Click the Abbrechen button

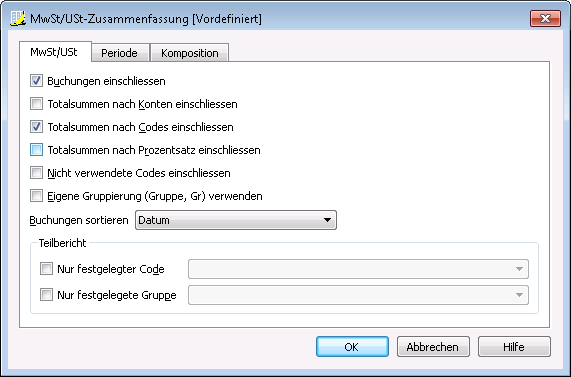pos(433,347)
